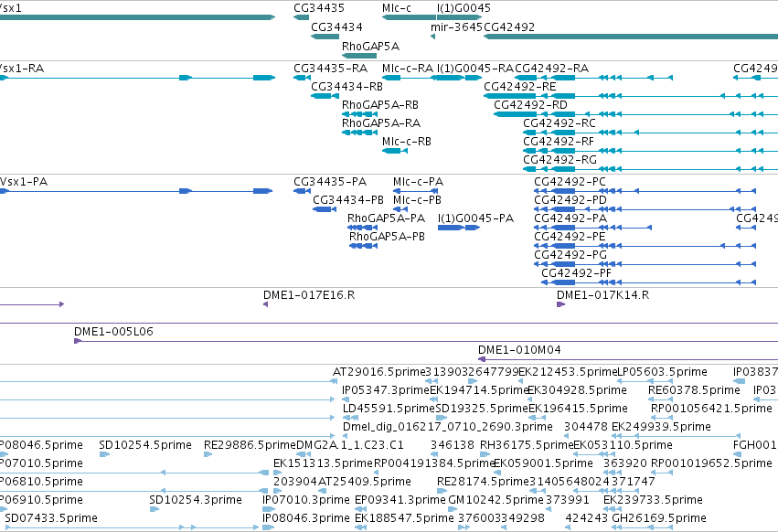Select the AT29016.5prime EST
778x532 pixels.
[378, 372]
